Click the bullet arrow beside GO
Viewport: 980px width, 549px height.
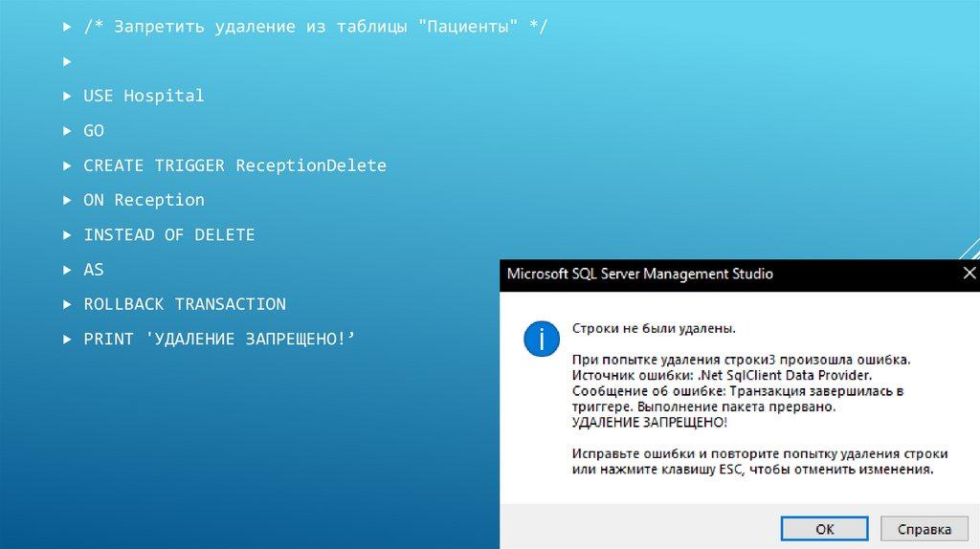(67, 131)
